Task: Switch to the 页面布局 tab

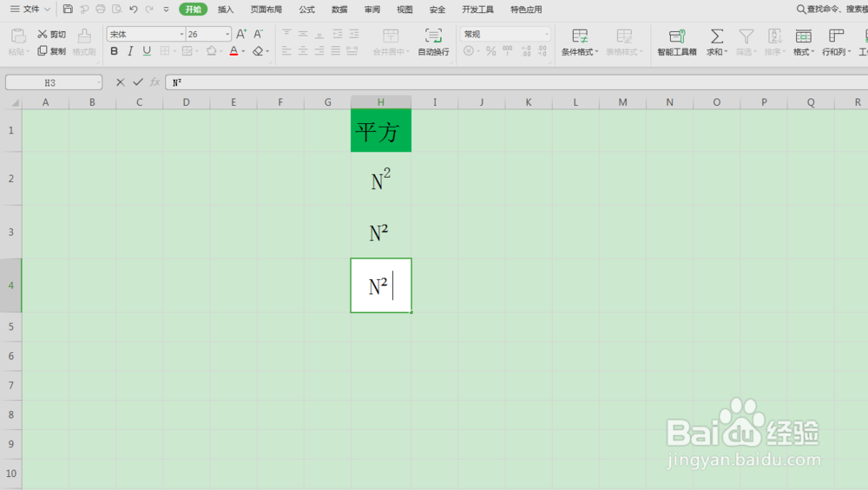Action: point(266,10)
